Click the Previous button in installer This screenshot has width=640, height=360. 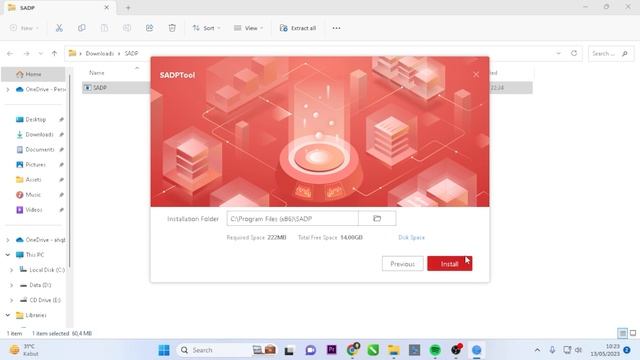pyautogui.click(x=402, y=264)
